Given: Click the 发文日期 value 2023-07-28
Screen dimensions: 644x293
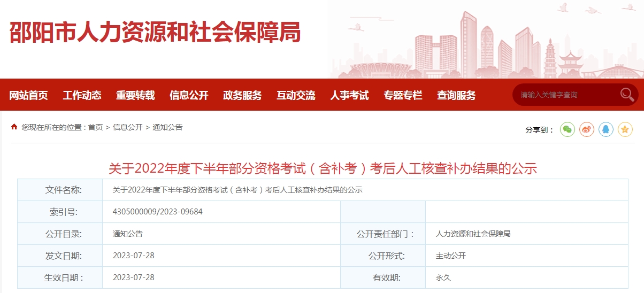Looking at the screenshot, I should [x=134, y=256].
